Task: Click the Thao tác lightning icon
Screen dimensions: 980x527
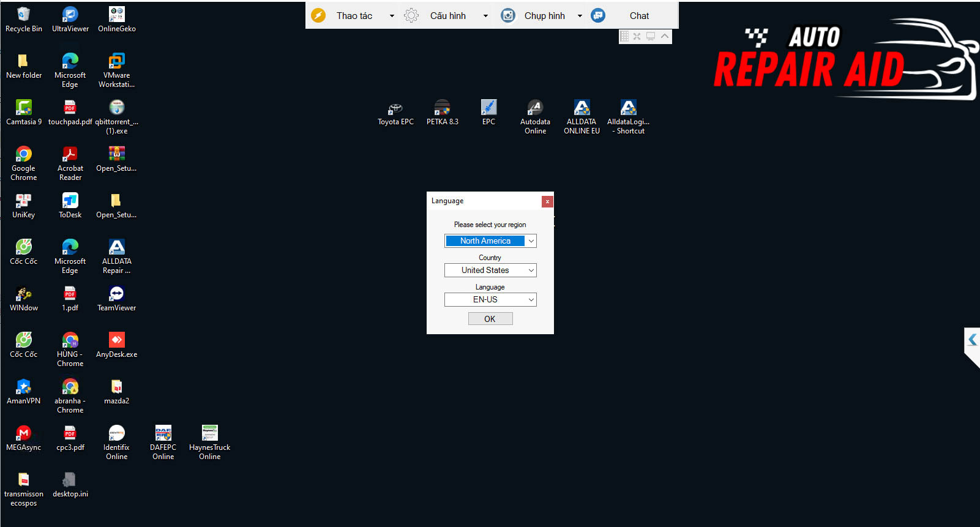Action: click(x=318, y=15)
